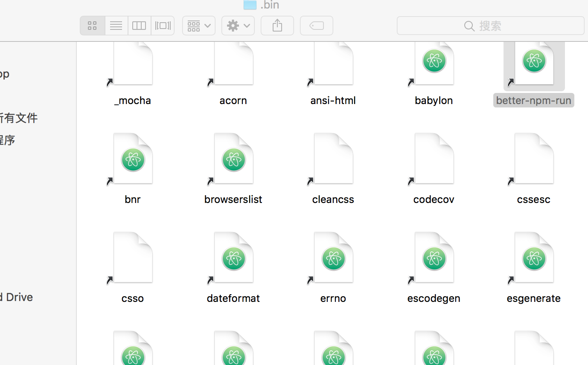Switch to icon view mode

[93, 26]
